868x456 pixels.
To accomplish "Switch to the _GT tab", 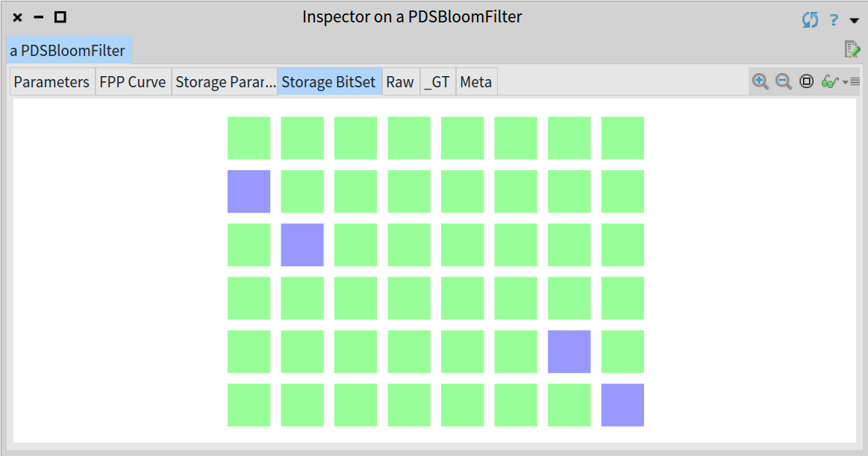I will click(x=438, y=82).
